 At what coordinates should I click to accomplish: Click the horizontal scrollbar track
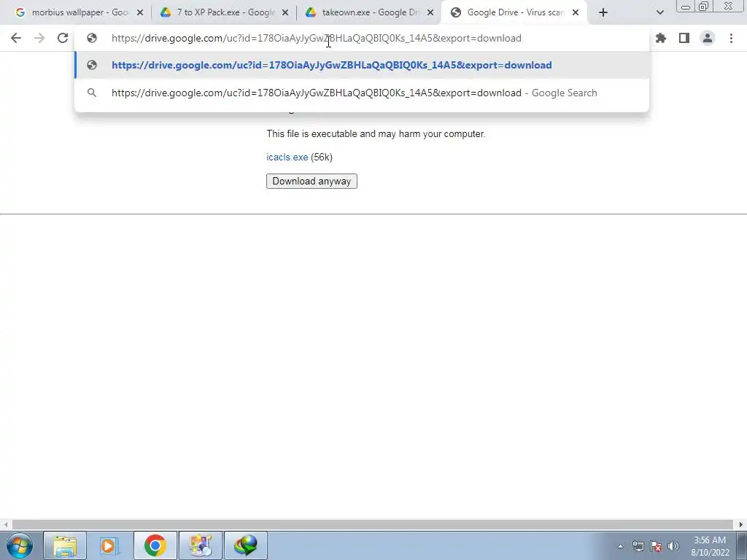tap(373, 524)
